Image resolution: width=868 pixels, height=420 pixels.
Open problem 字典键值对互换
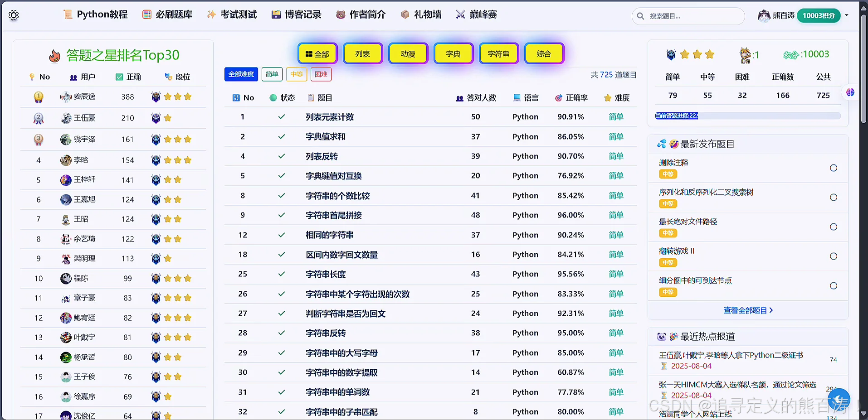[334, 176]
